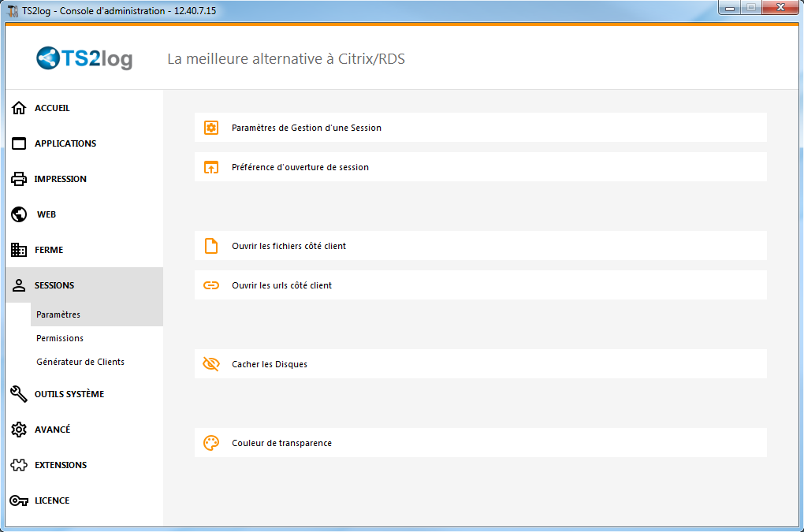This screenshot has height=532, width=804.
Task: Click the TS2log logo
Action: 84,58
